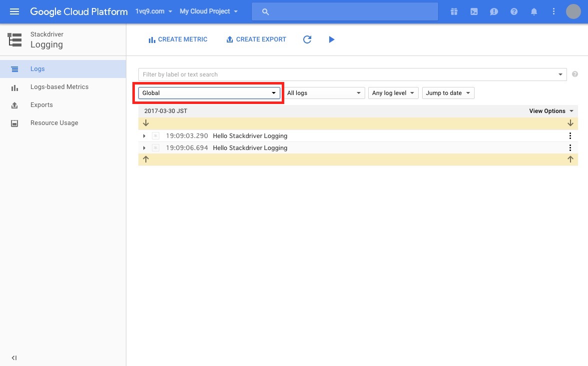Open the 1vq9.com organization dropdown
588x366 pixels.
[154, 11]
